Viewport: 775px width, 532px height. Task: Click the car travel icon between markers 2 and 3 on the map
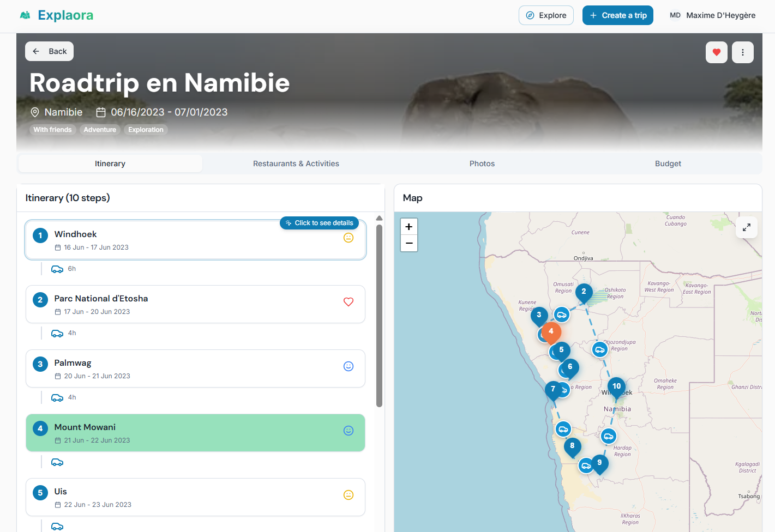point(562,315)
